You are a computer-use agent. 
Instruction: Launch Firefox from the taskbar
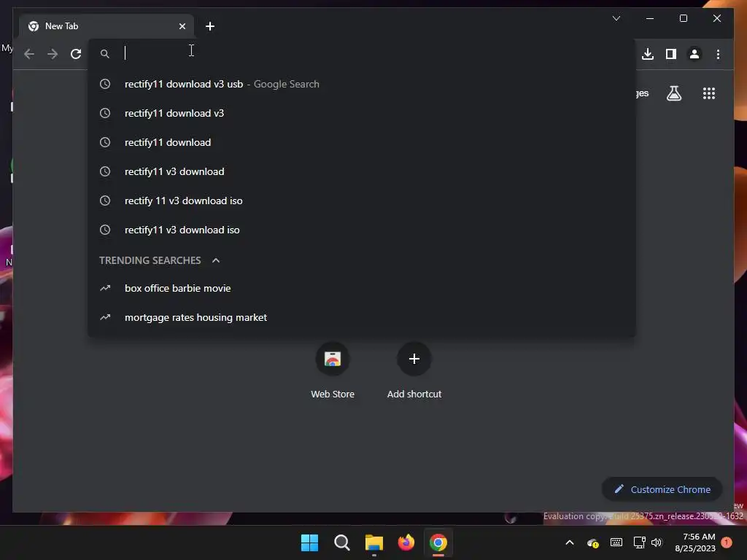tap(406, 542)
